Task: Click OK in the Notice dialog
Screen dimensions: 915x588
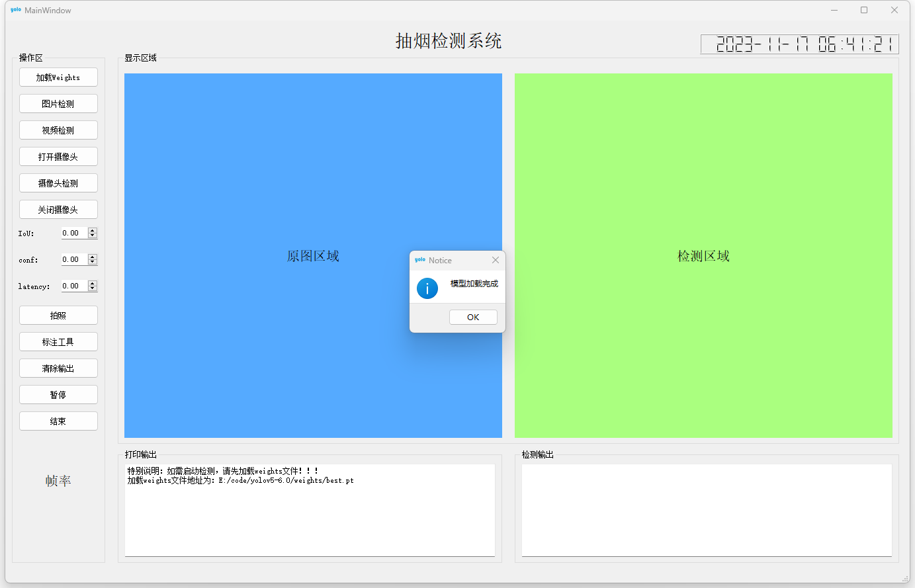Action: pos(473,317)
